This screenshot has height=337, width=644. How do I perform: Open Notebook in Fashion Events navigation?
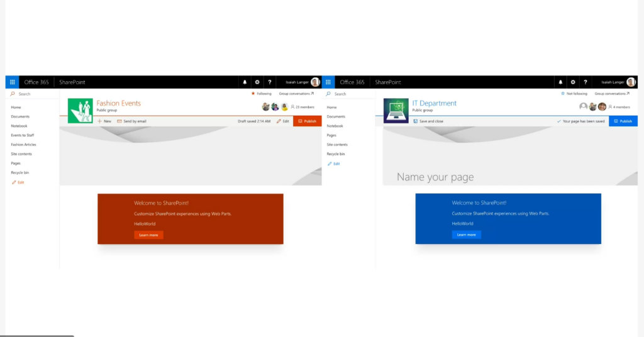(x=19, y=126)
